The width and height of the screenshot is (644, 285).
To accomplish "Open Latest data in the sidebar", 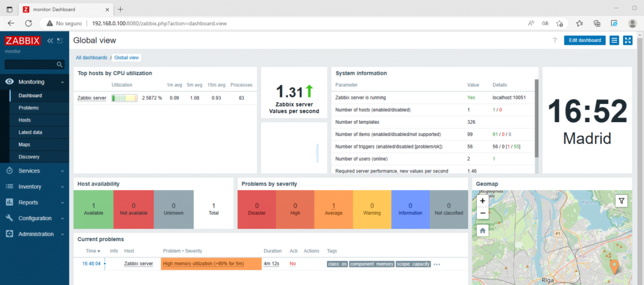I will pos(30,132).
